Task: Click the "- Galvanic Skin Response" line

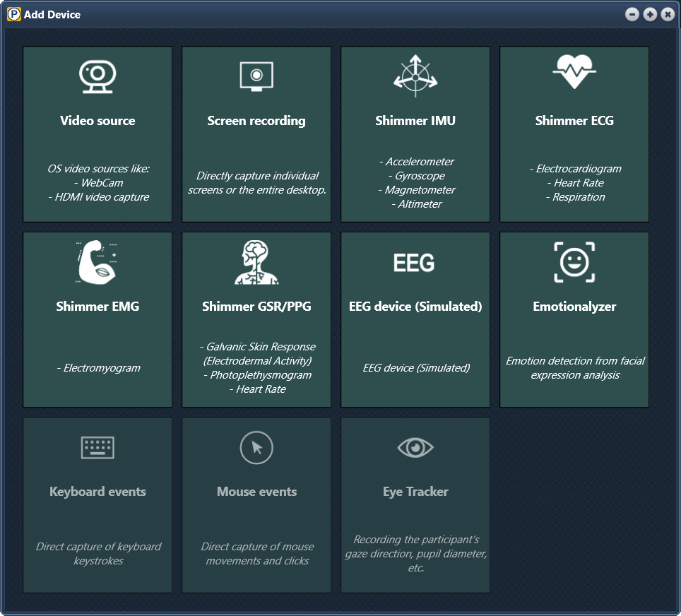Action: pos(258,347)
